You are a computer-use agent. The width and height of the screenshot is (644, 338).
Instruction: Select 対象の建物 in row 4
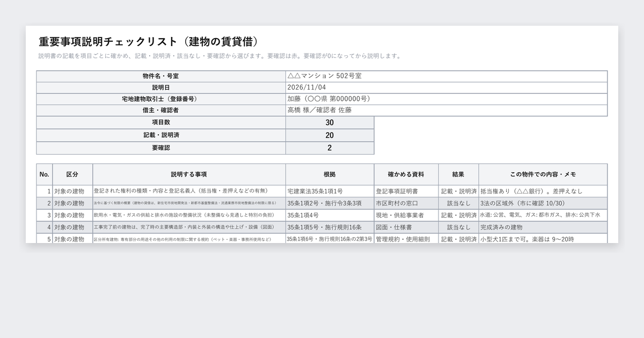tap(72, 227)
